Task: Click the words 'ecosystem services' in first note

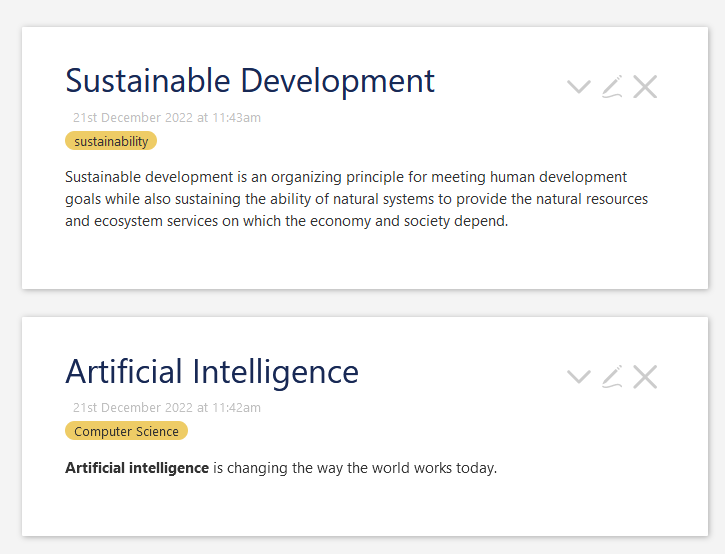Action: (156, 221)
